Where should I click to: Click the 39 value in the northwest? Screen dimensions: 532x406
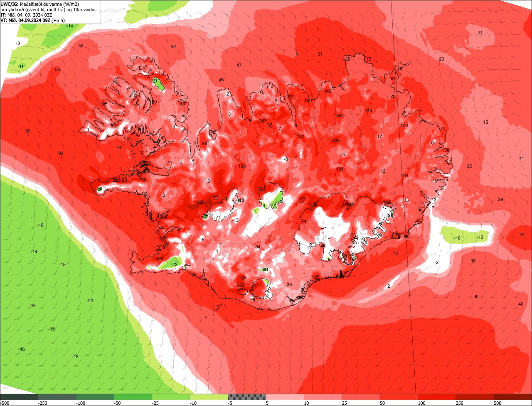81,46
